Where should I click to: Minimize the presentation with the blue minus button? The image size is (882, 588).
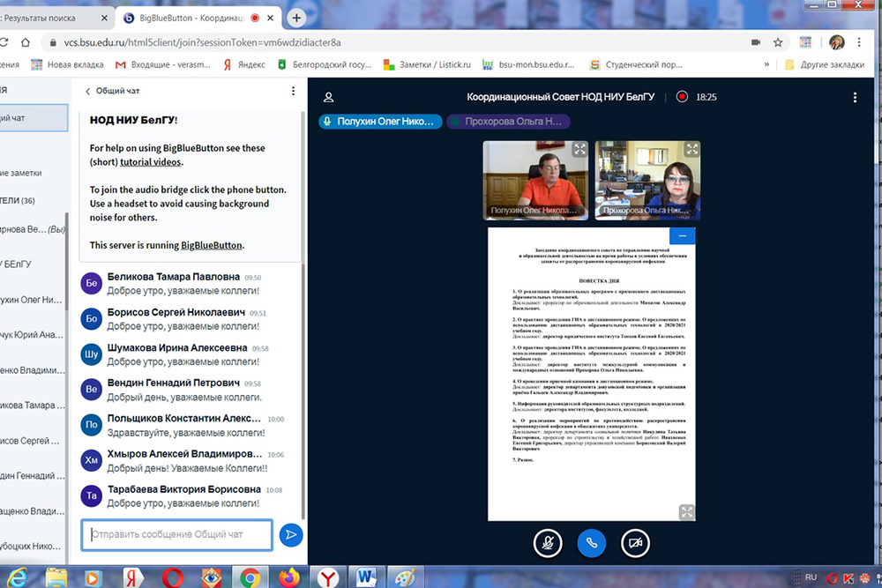(x=682, y=235)
